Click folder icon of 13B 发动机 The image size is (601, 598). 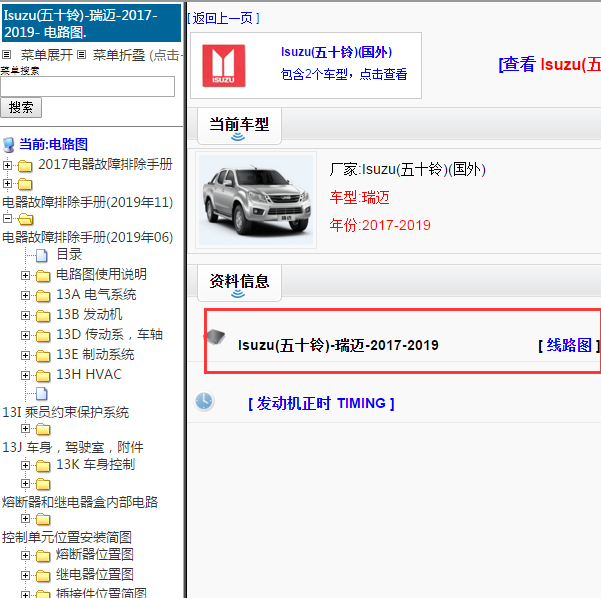click(x=43, y=315)
